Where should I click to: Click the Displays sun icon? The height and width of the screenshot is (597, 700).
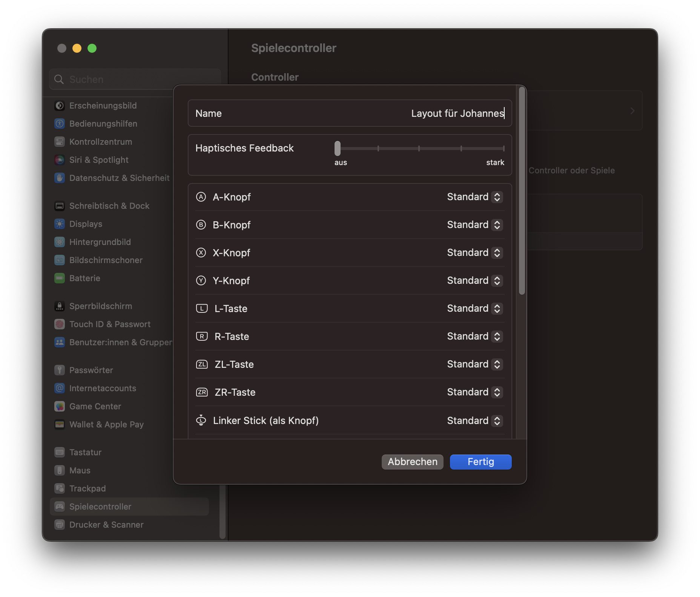pyautogui.click(x=60, y=224)
